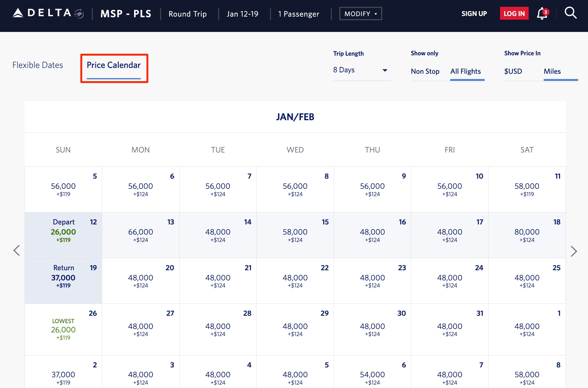Open the notifications bell icon
The width and height of the screenshot is (588, 388).
(542, 14)
